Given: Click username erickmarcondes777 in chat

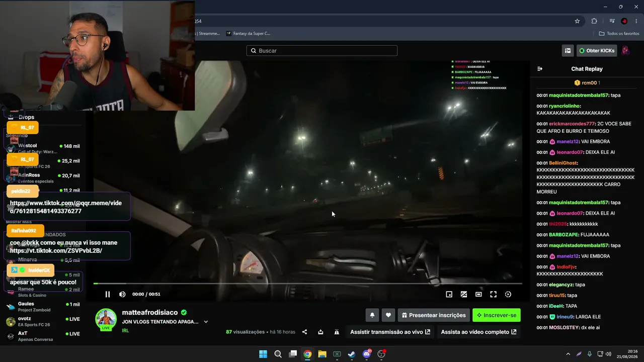Looking at the screenshot, I should (572, 124).
